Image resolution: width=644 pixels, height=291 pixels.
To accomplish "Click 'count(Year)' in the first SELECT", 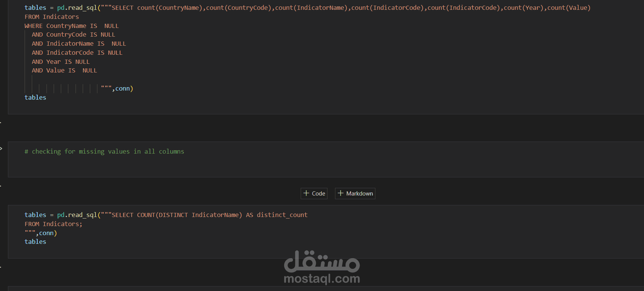I will (524, 8).
